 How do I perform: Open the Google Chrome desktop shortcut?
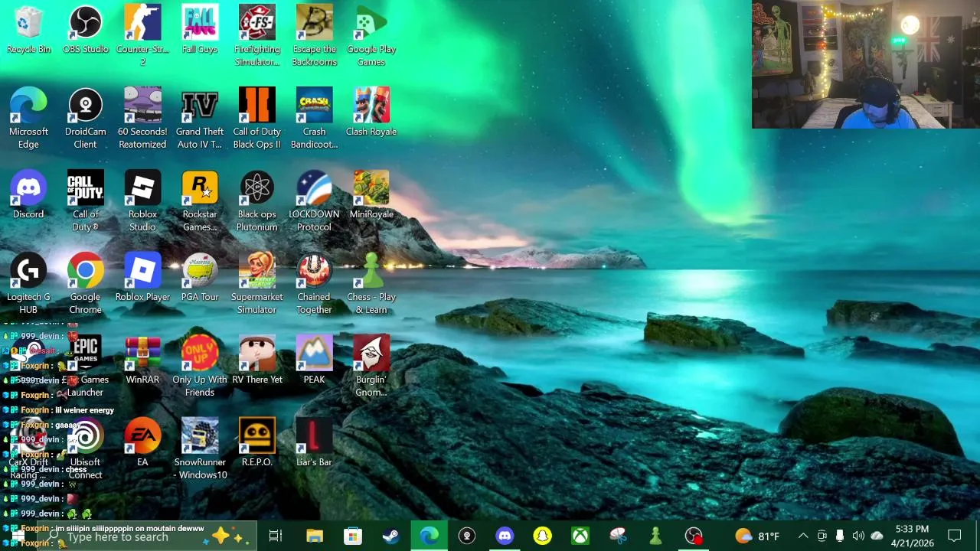(x=85, y=284)
